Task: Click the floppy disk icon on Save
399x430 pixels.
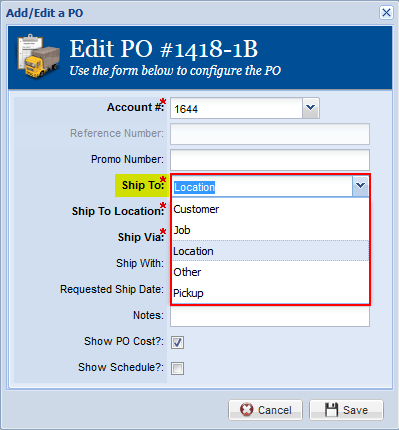Action: (x=331, y=410)
